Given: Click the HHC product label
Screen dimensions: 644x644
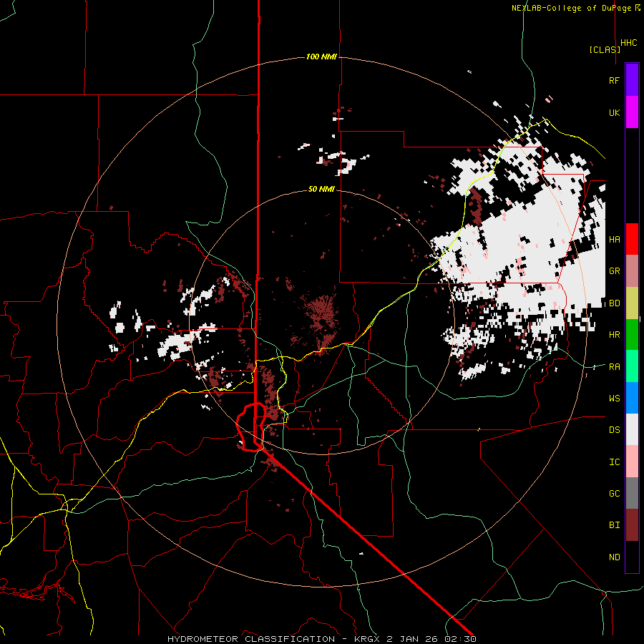Looking at the screenshot, I should pos(629,43).
